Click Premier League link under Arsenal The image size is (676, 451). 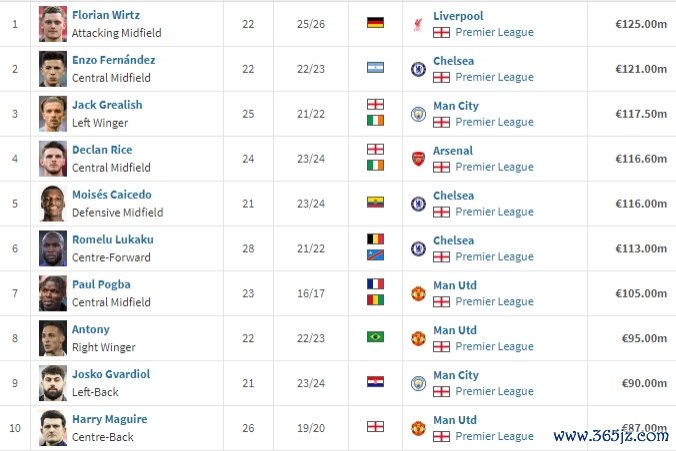click(x=494, y=167)
